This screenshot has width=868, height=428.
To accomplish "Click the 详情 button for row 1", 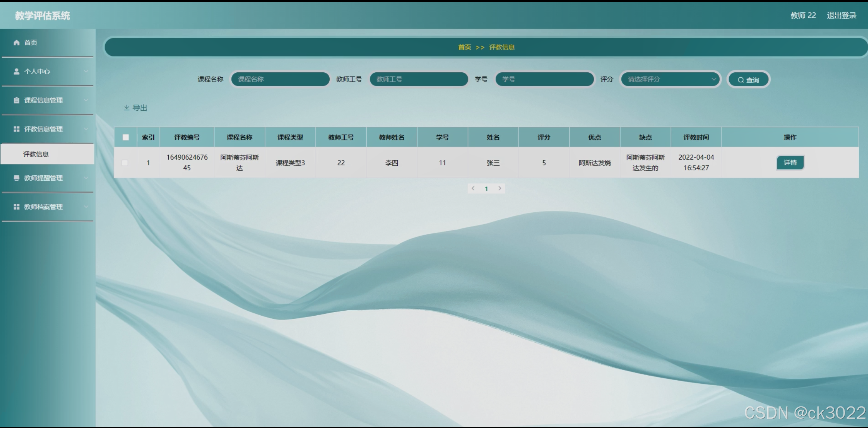I will (x=790, y=163).
